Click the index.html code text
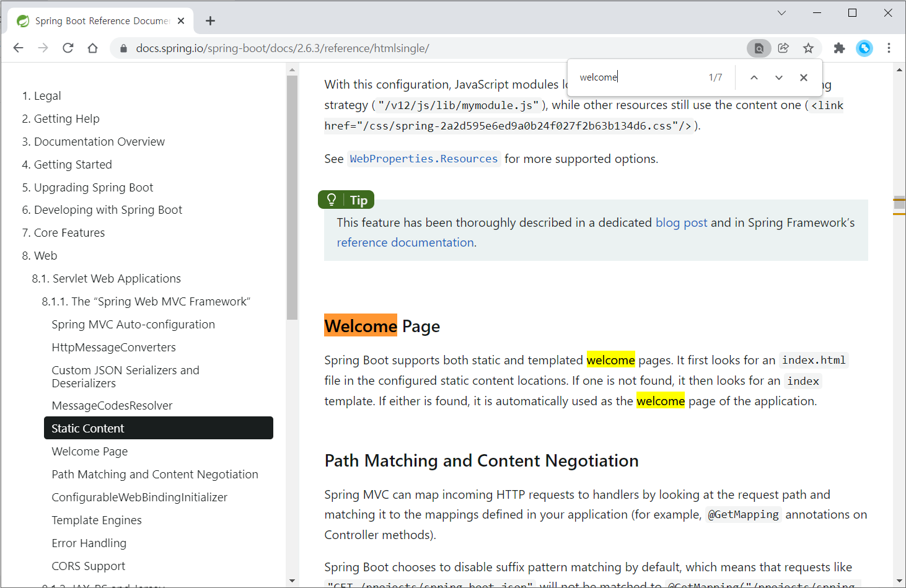Viewport: 906px width, 588px height. tap(814, 361)
